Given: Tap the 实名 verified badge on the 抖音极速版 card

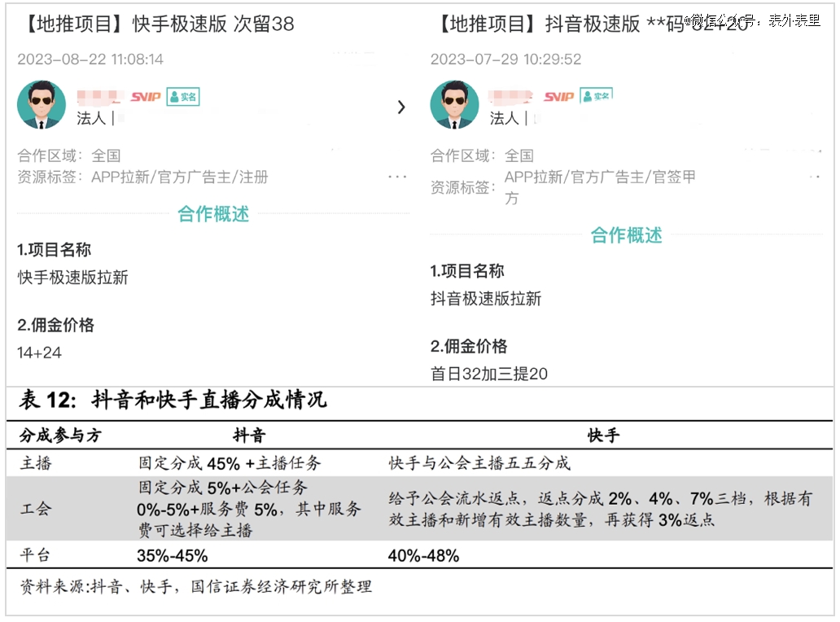Looking at the screenshot, I should coord(597,96).
